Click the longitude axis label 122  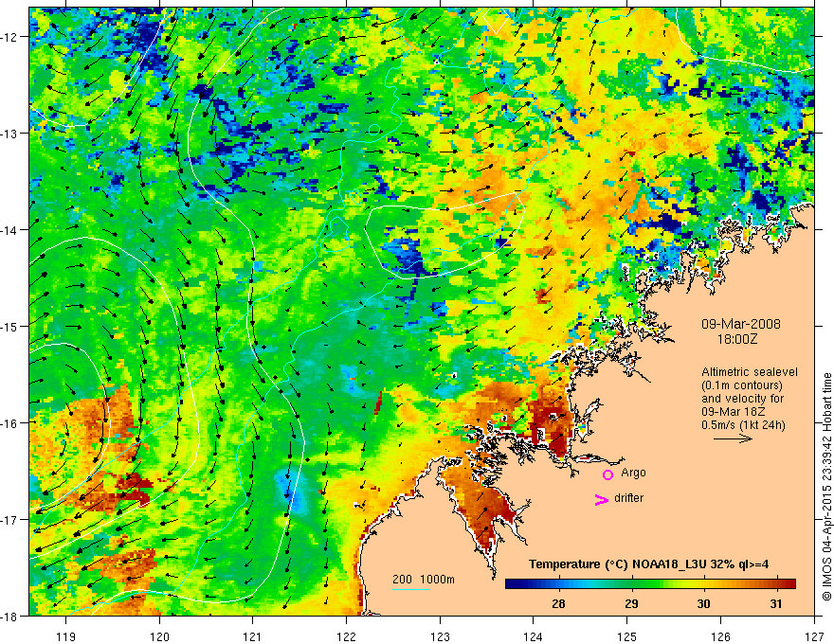point(346,636)
